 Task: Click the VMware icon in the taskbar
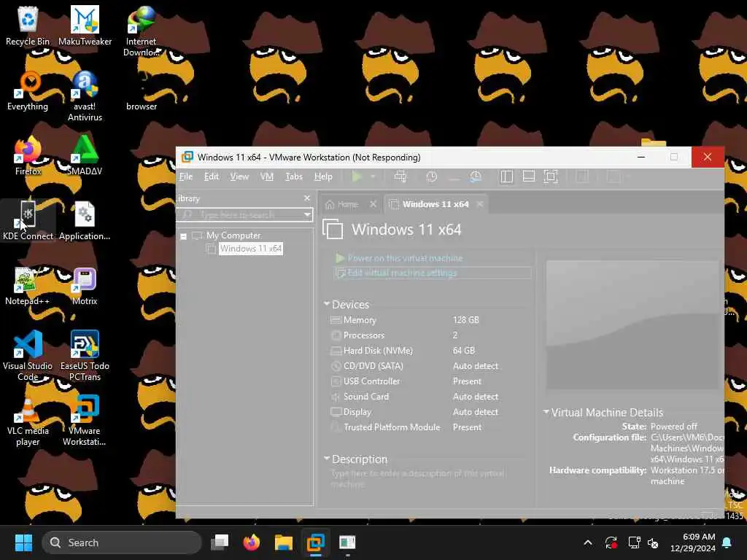click(315, 542)
